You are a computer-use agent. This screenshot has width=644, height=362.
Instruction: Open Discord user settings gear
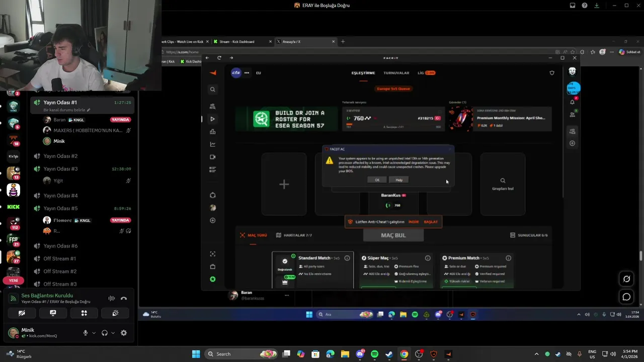click(x=124, y=333)
